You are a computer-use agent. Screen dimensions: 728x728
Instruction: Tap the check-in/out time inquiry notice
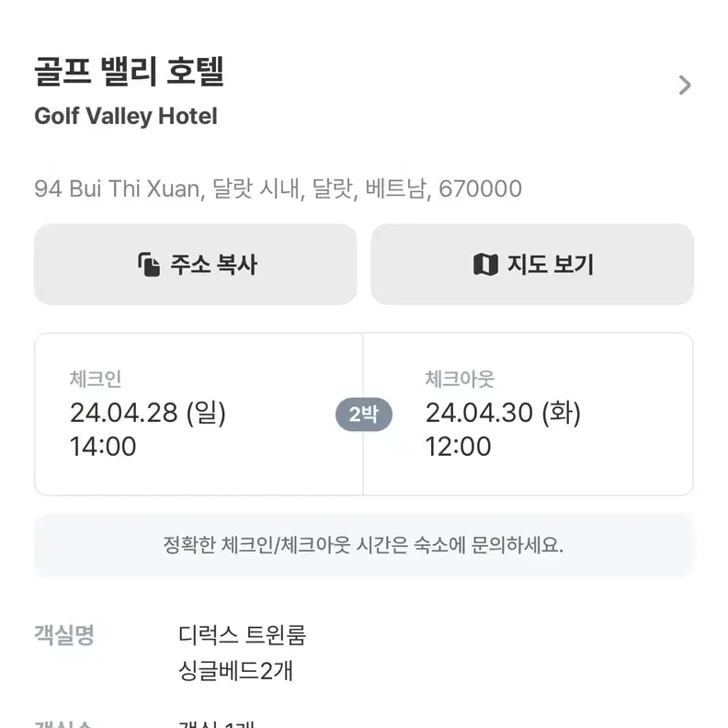point(363,544)
